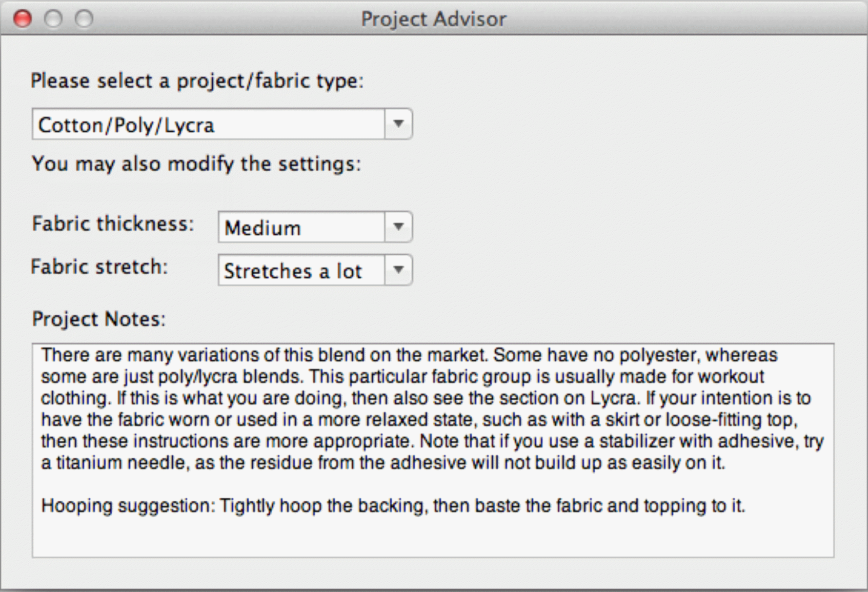Click the Project Advisor title bar
868x592 pixels.
point(434,19)
